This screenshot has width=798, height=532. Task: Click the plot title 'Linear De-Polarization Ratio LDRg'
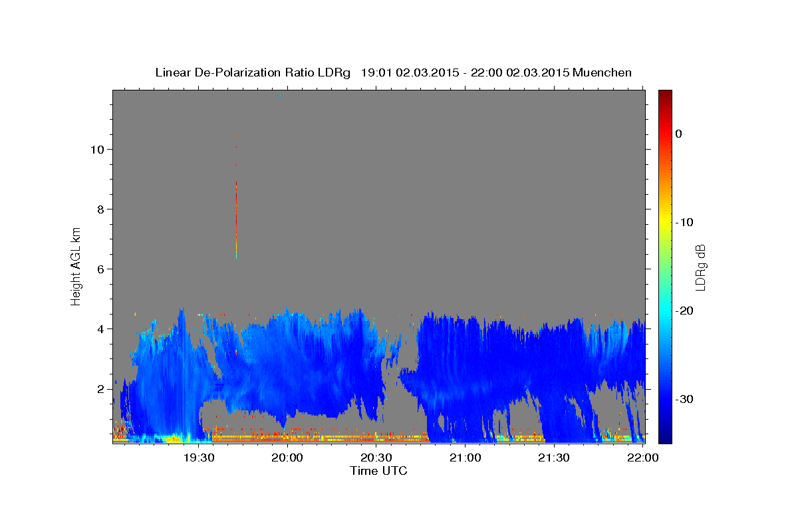pos(252,72)
